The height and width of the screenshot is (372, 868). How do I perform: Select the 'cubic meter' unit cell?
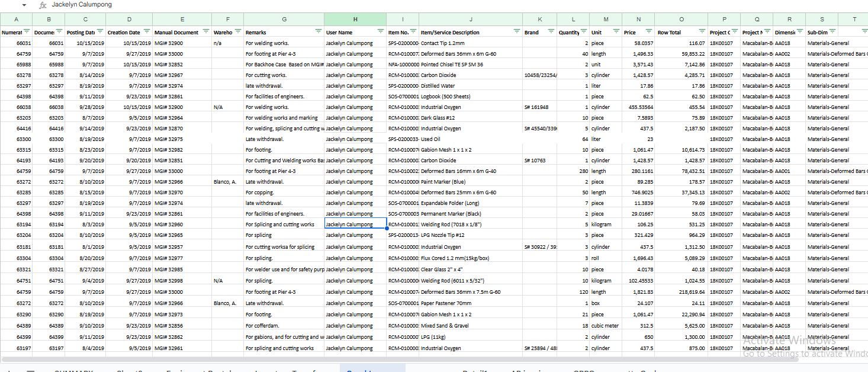pyautogui.click(x=606, y=326)
